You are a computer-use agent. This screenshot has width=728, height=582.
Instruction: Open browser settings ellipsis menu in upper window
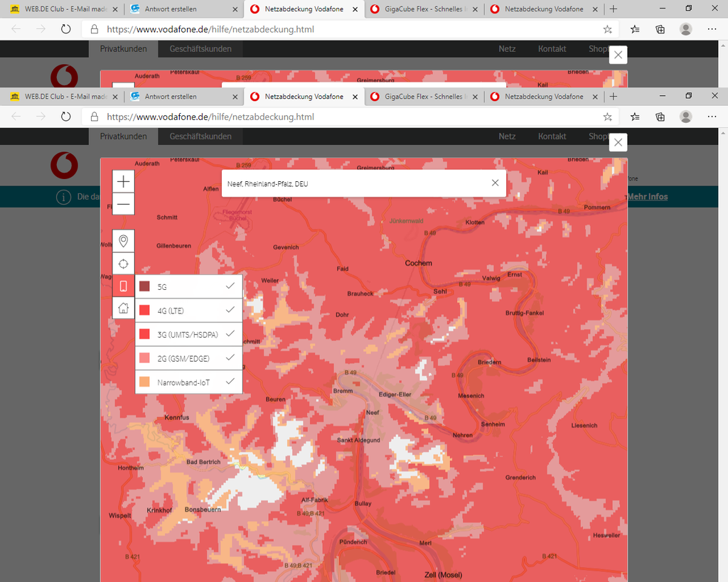pos(712,28)
